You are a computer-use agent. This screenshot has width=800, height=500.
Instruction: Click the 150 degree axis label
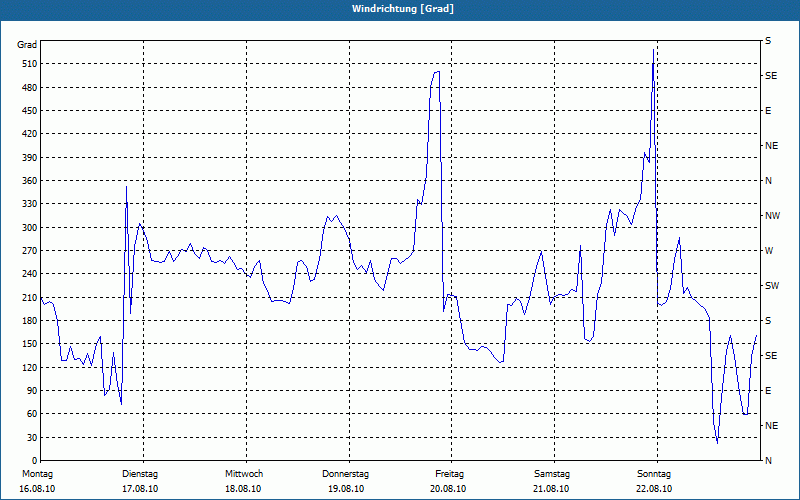(x=30, y=344)
